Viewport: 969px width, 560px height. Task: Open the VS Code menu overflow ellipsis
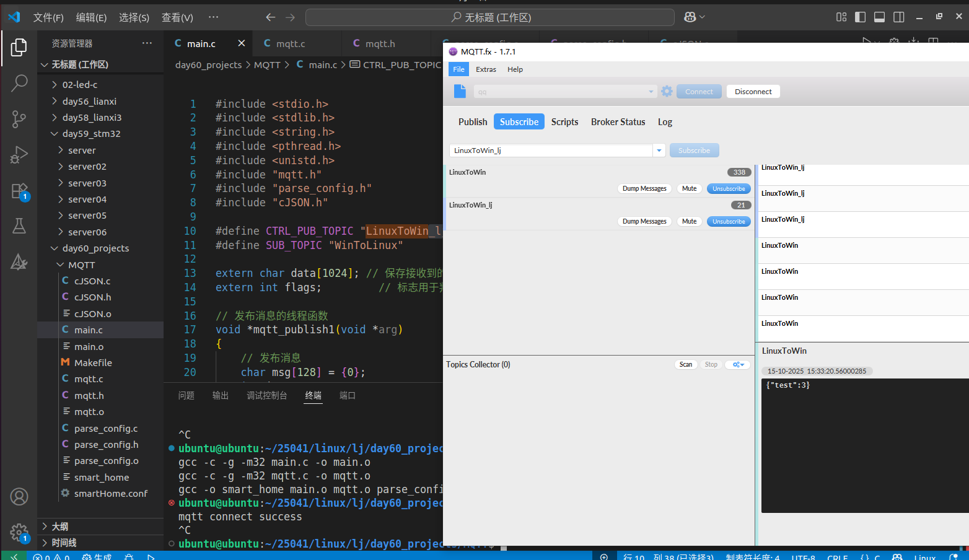pos(213,17)
